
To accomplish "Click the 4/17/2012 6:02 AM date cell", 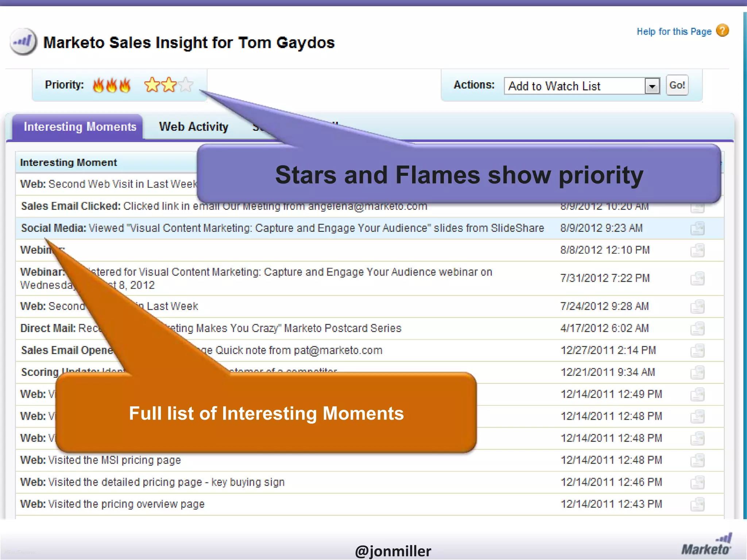I will click(604, 328).
